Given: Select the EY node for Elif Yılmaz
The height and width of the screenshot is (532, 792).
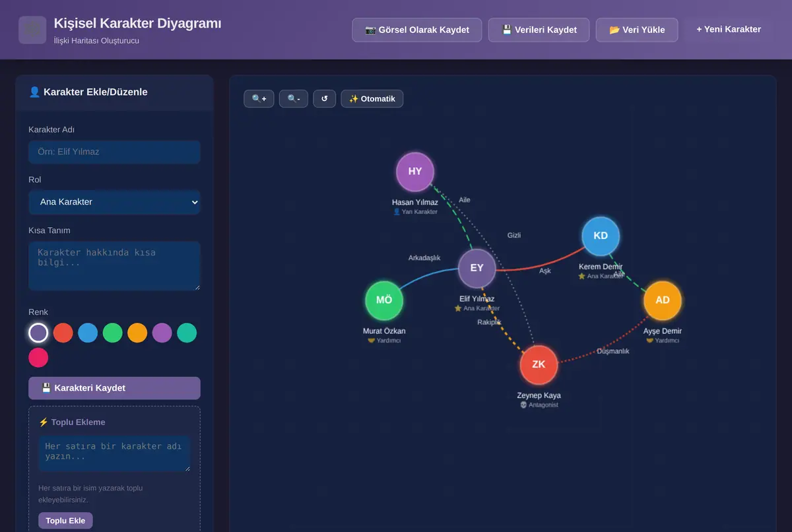Looking at the screenshot, I should 477,268.
